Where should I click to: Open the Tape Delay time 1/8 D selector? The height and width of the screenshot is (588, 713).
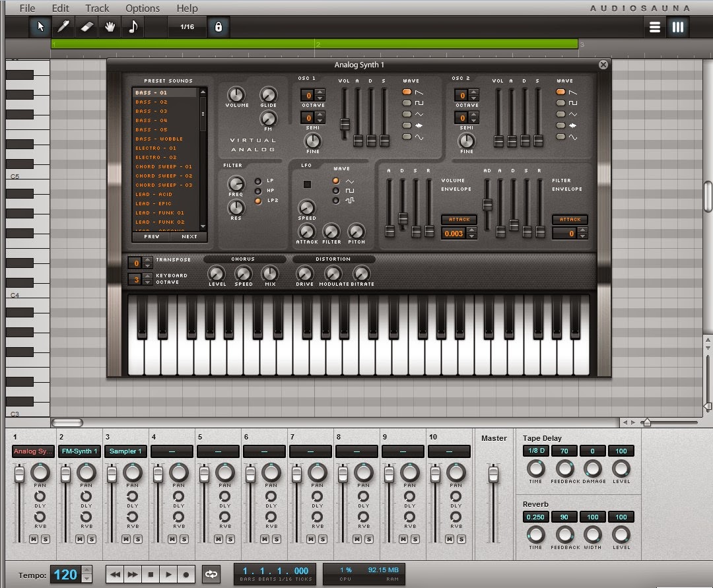[x=535, y=451]
